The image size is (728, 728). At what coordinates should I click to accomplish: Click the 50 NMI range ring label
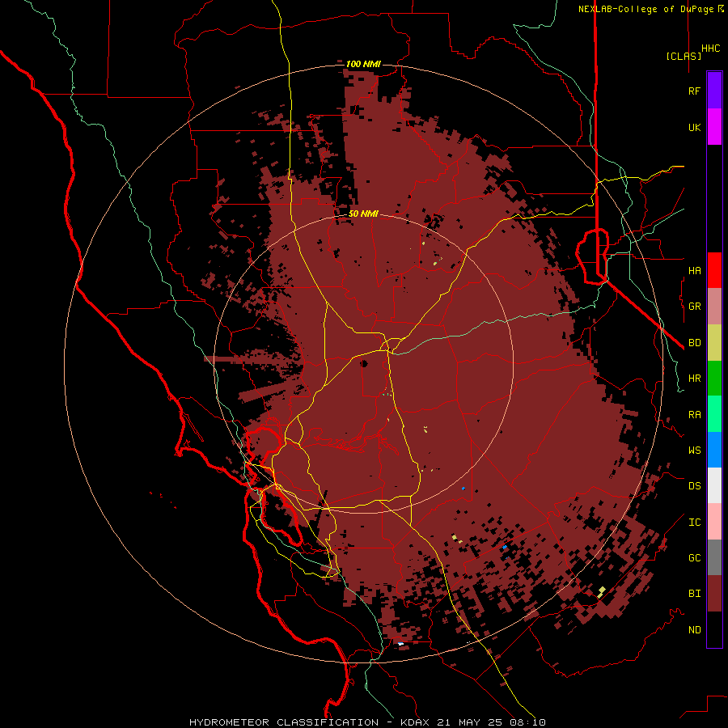363,214
